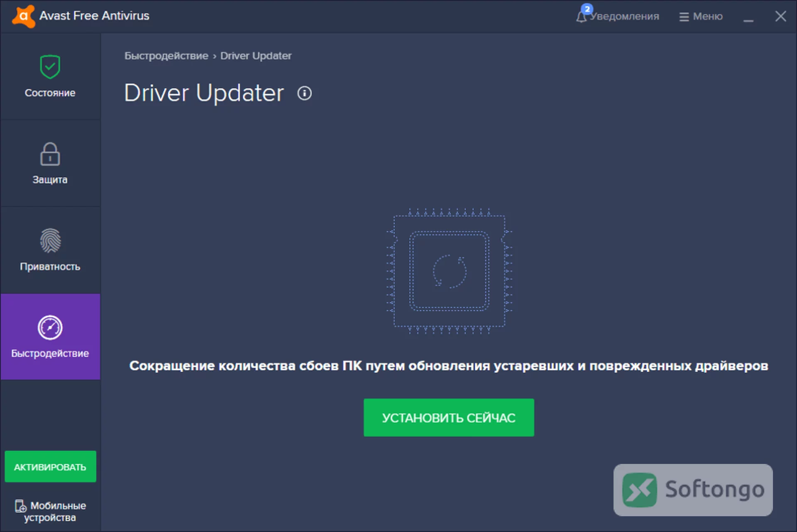Click the Driver Updater breadcrumb text
Image resolution: width=797 pixels, height=532 pixels.
pyautogui.click(x=256, y=56)
